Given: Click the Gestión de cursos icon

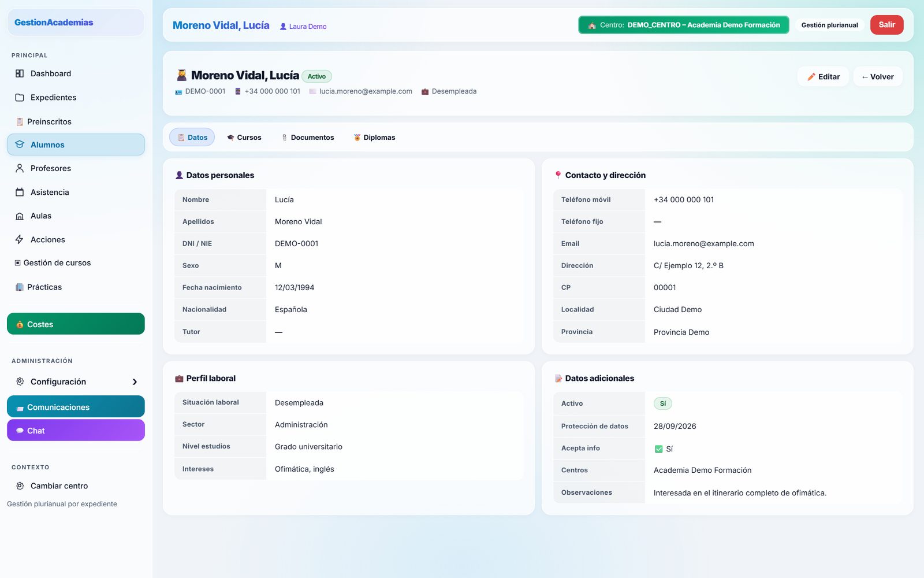Looking at the screenshot, I should (18, 262).
